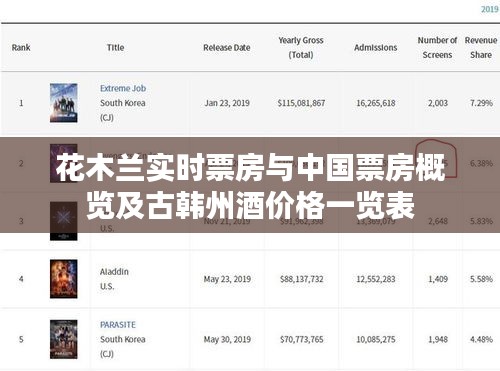Select the 2,648 screens value
The height and width of the screenshot is (371, 500).
pyautogui.click(x=438, y=221)
